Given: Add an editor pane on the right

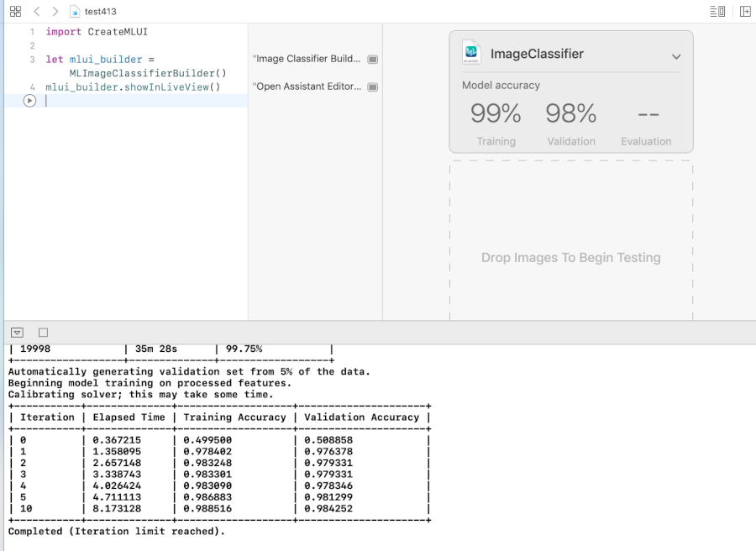Looking at the screenshot, I should point(745,11).
